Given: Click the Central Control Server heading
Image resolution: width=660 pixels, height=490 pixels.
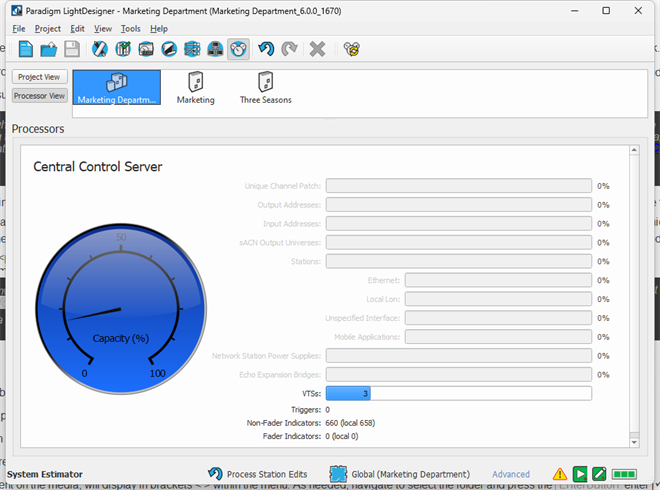Looking at the screenshot, I should tap(98, 167).
